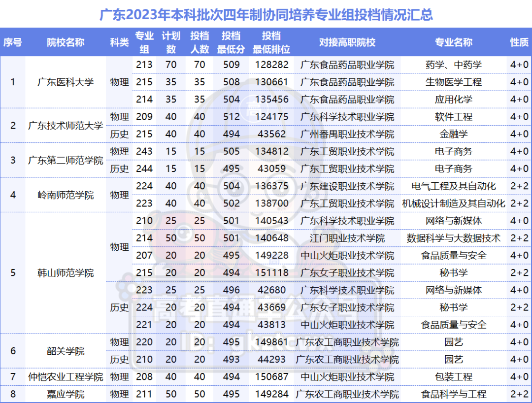Click the rank value 149861
Screen dimensions: 532x403
tap(272, 342)
